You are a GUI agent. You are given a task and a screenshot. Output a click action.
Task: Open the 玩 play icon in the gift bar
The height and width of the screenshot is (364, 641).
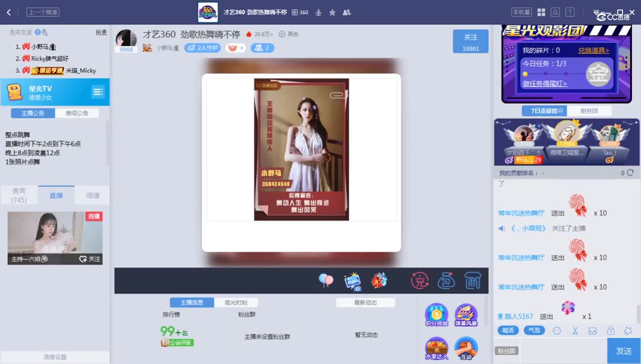coord(420,281)
